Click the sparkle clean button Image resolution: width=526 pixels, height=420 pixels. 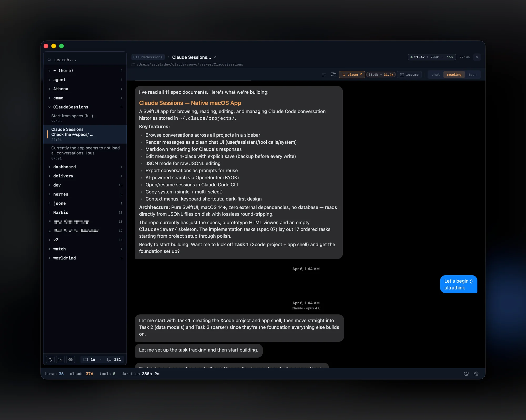pos(352,75)
